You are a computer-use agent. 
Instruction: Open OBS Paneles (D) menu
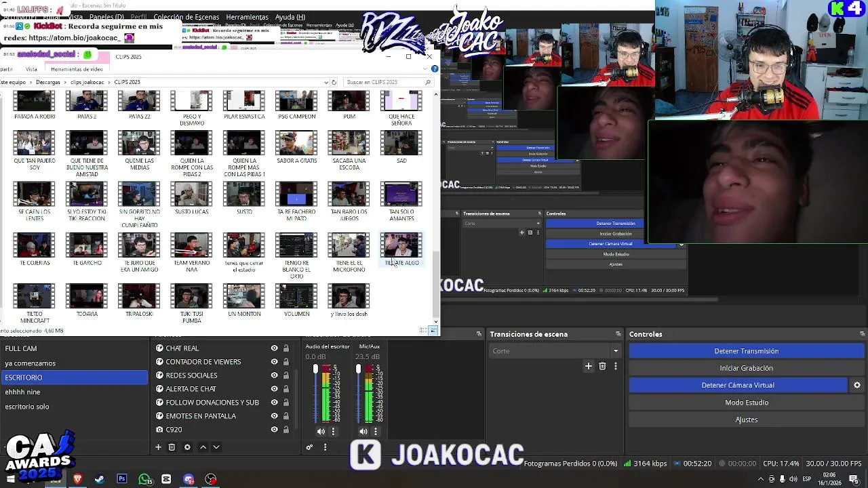pyautogui.click(x=106, y=17)
